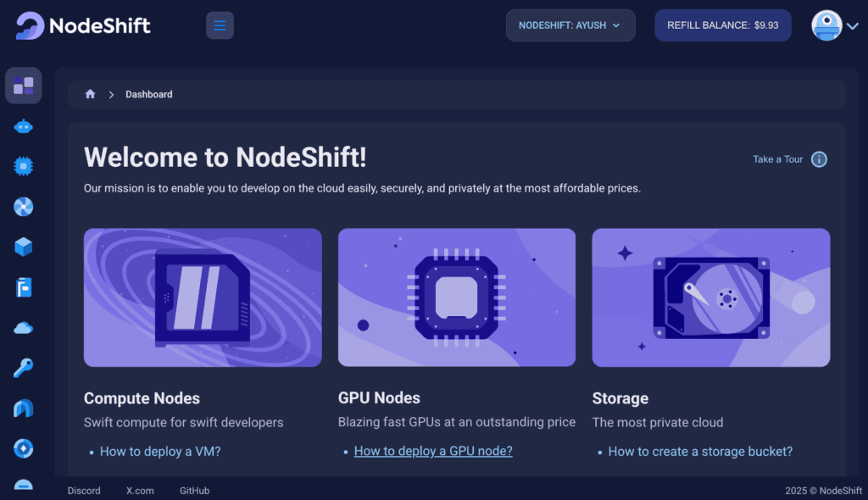868x500 pixels.
Task: Click the GPU Nodes heading
Action: click(x=379, y=397)
